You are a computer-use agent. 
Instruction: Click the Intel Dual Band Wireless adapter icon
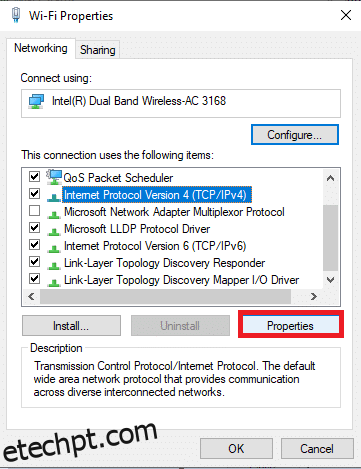[36, 102]
